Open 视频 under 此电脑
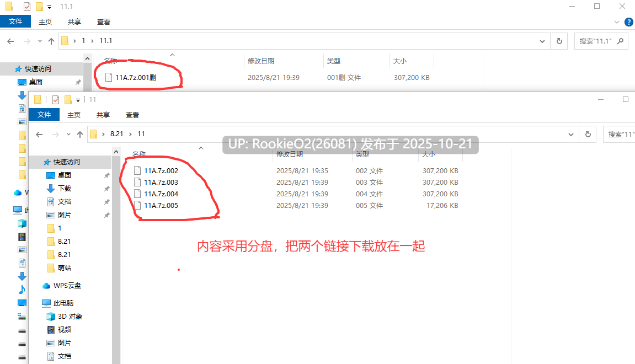Image resolution: width=635 pixels, height=364 pixels. click(x=65, y=330)
